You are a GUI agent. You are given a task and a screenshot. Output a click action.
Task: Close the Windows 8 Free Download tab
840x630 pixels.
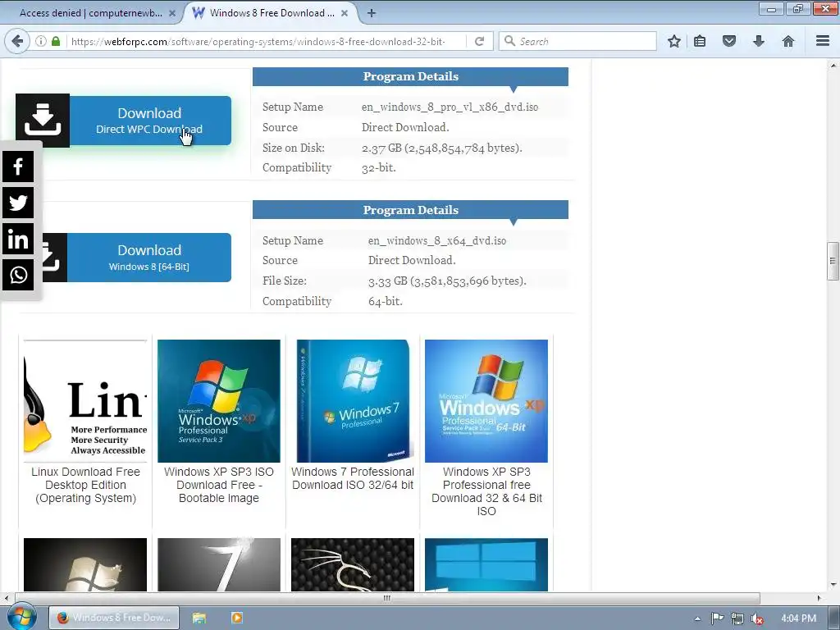[345, 13]
